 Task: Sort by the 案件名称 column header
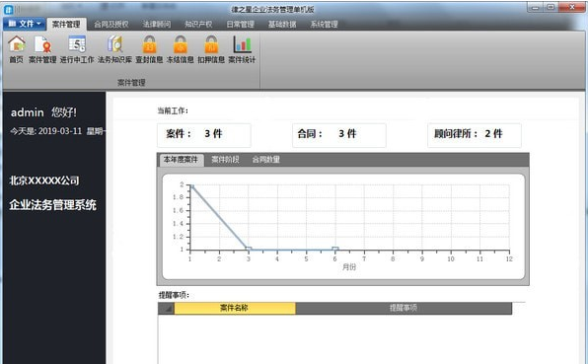[x=235, y=308]
